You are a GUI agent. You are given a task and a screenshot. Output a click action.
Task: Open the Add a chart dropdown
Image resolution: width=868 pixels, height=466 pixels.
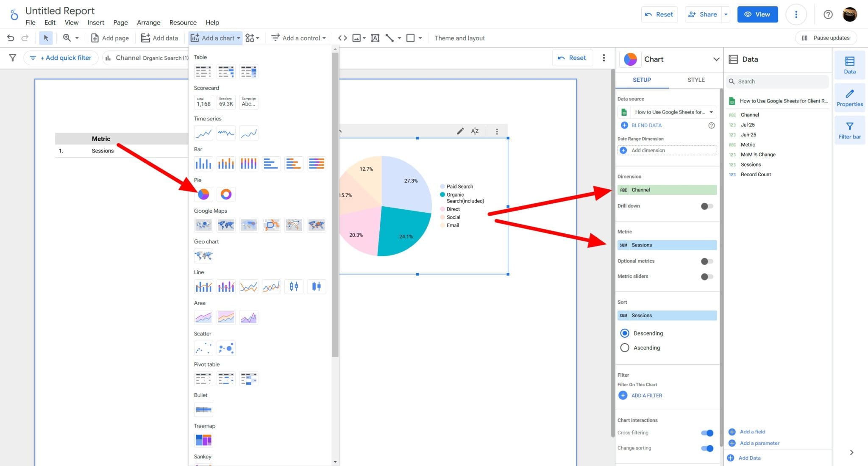coord(215,38)
